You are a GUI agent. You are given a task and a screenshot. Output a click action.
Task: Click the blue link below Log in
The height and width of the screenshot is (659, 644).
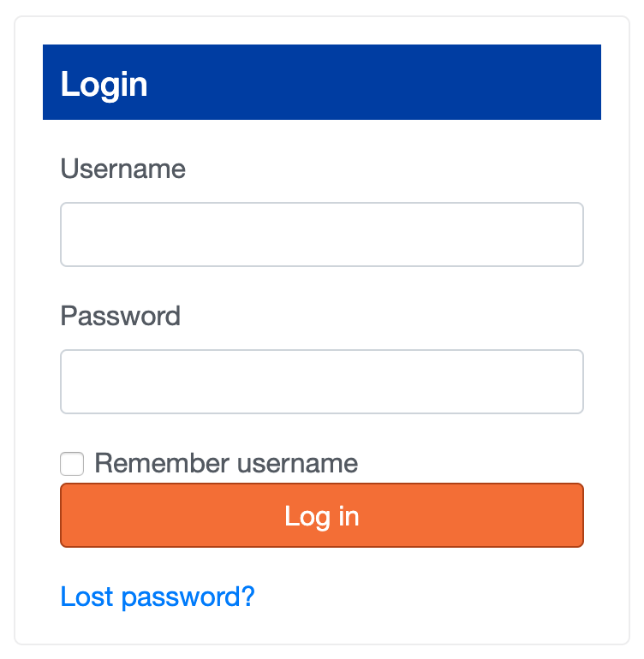point(158,596)
